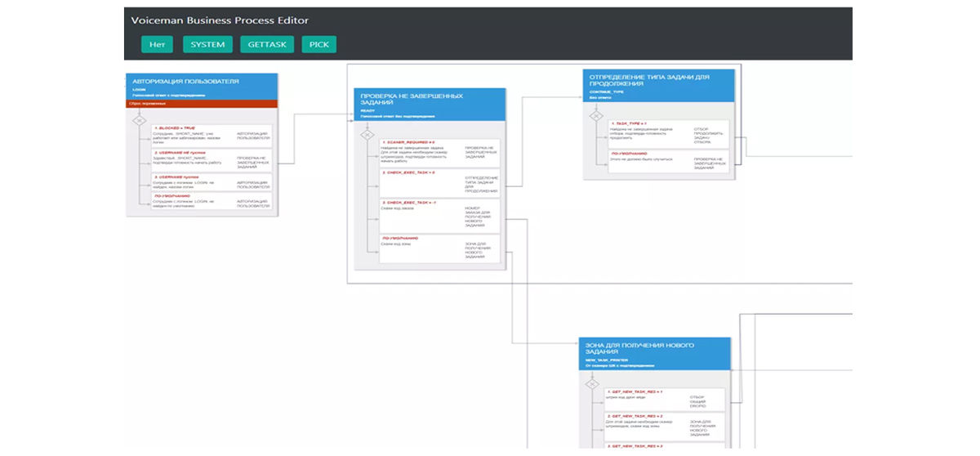Select the CHECK_EXEC_TASK = -1 condition row
The height and width of the screenshot is (456, 980).
(439, 212)
